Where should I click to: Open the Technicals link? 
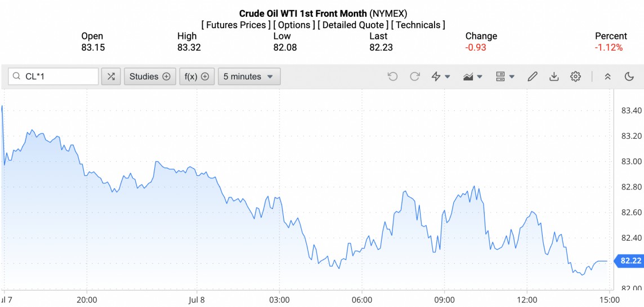tap(418, 25)
